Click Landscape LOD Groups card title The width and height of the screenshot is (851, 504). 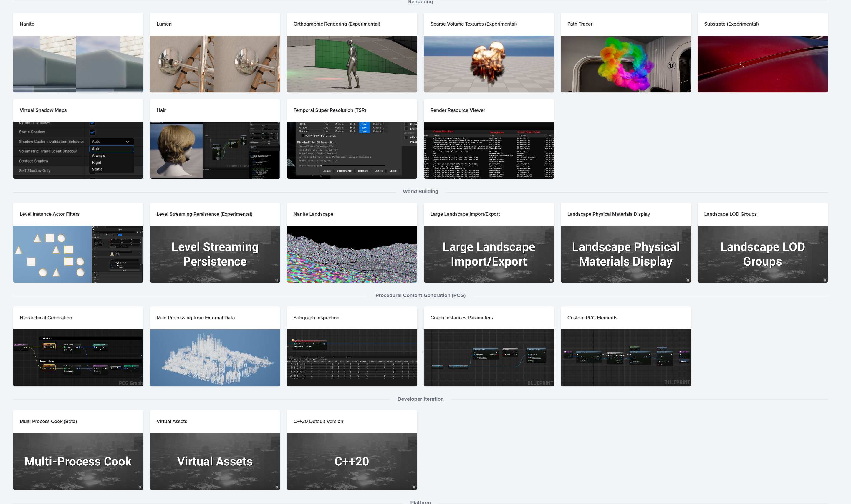[730, 214]
